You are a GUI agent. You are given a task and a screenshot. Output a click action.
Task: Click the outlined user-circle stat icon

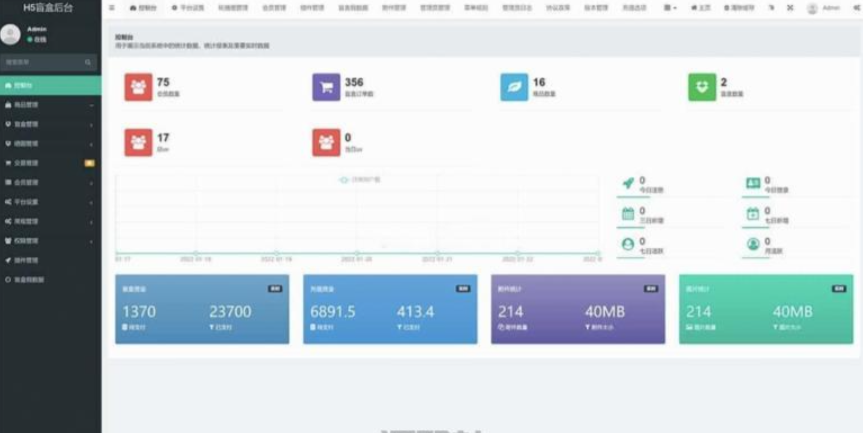tap(628, 244)
